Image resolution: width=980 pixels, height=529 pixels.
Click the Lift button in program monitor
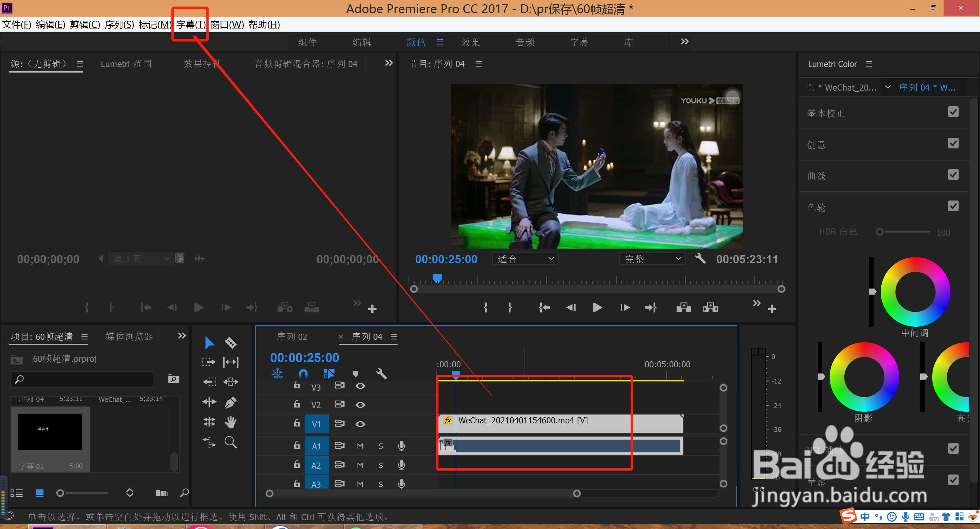pyautogui.click(x=684, y=307)
